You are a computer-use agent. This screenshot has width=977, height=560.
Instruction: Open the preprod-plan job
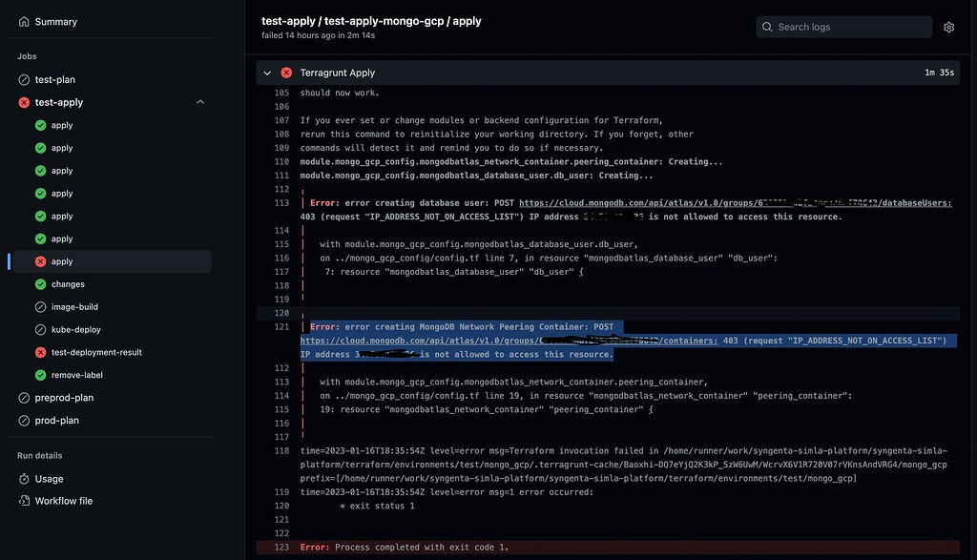(x=64, y=398)
